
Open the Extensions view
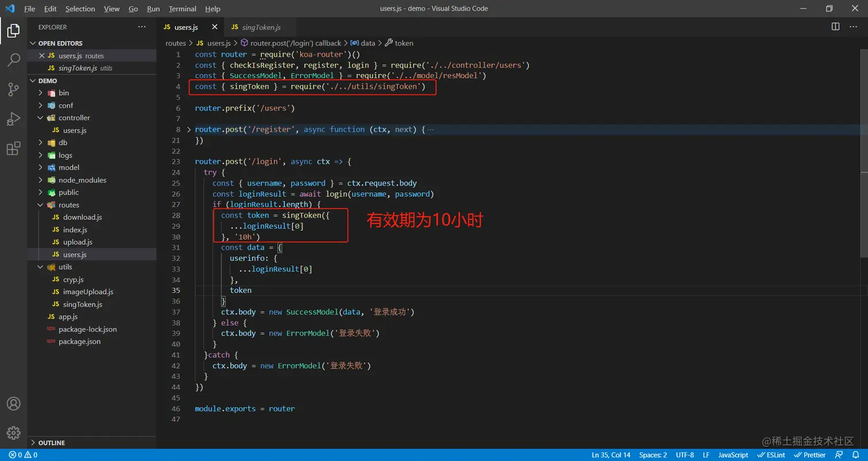13,149
